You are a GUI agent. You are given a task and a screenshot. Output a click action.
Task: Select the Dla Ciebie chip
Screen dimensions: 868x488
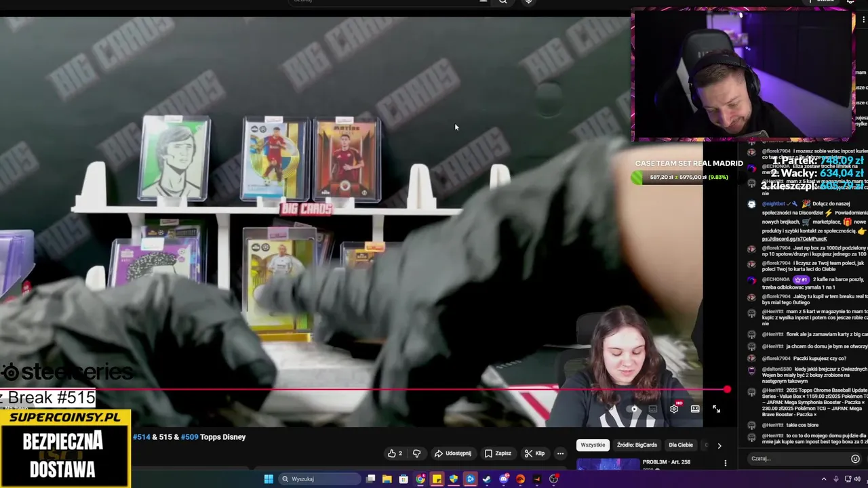click(681, 445)
